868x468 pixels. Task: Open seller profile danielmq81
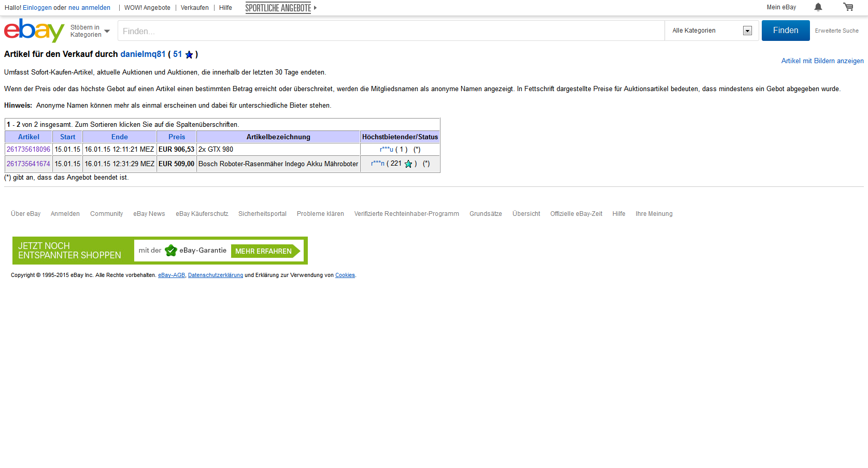(x=143, y=54)
